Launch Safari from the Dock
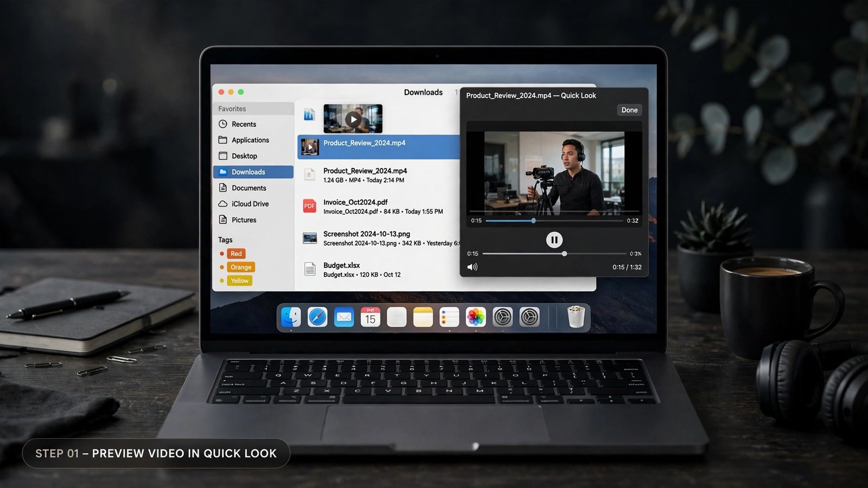This screenshot has width=868, height=488. tap(317, 317)
